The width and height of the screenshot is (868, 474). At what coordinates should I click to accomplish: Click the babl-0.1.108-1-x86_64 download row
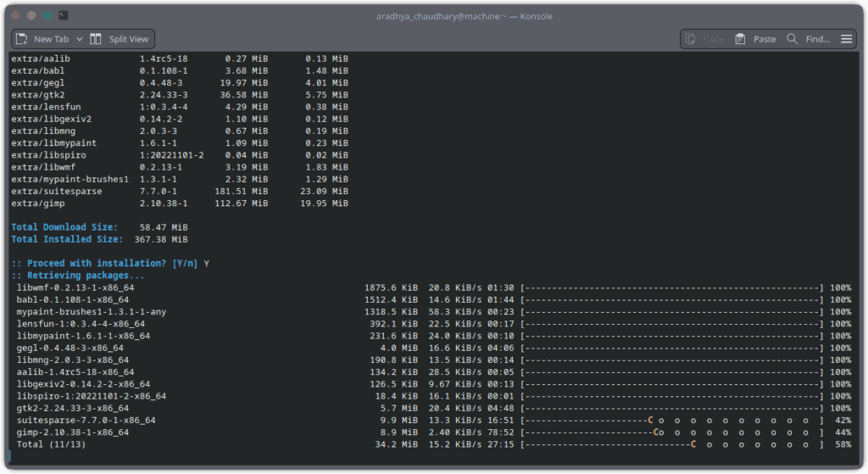click(x=433, y=300)
